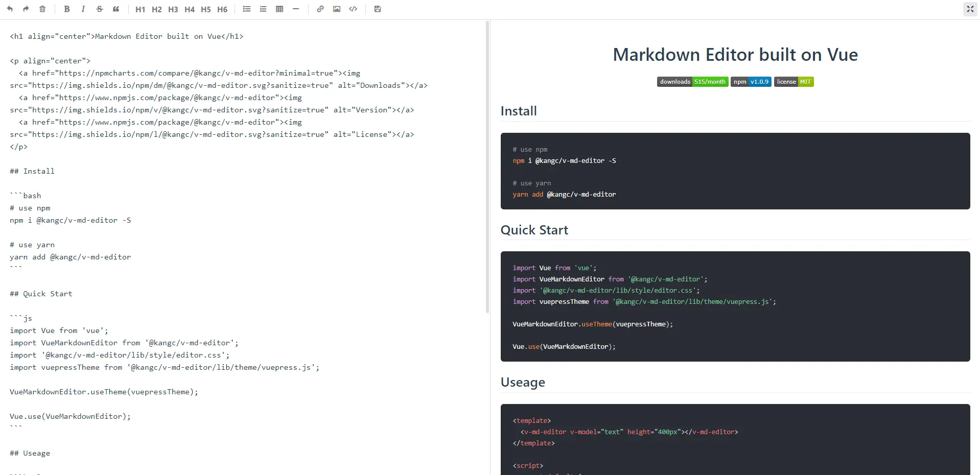Click 'VueMarkdownEditor.useTheme(vuepressTheme);' in the editor
980x475 pixels.
(104, 392)
